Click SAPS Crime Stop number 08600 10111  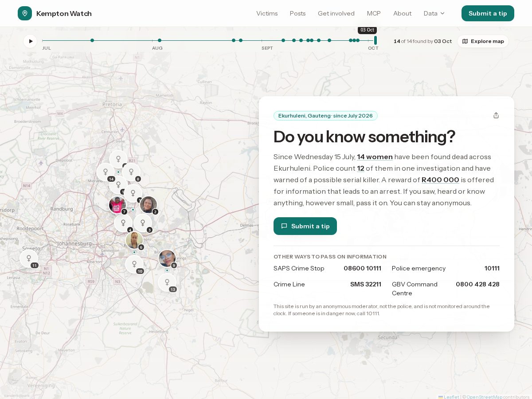pyautogui.click(x=362, y=269)
